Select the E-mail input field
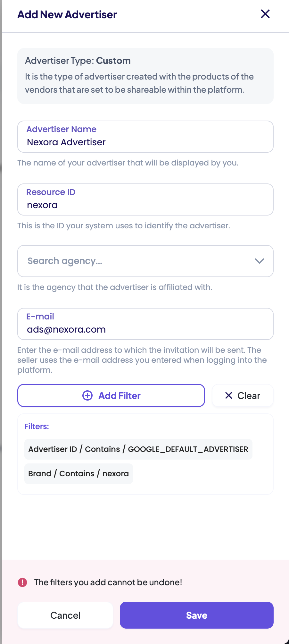 pos(145,329)
